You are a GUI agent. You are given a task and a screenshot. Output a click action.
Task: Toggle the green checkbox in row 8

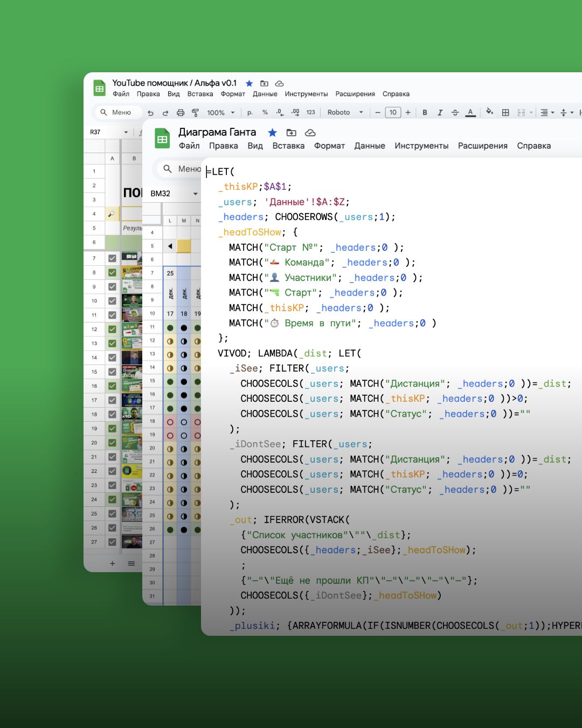pos(112,273)
